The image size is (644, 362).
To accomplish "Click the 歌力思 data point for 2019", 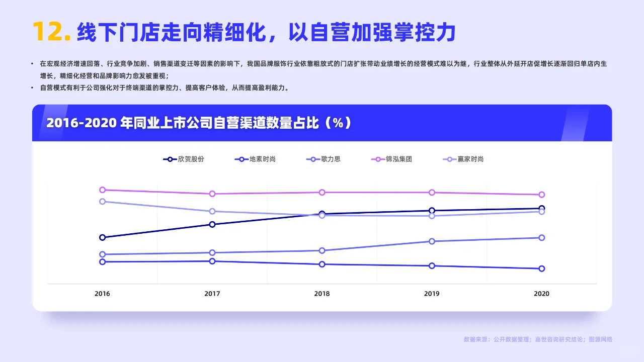I will coord(432,241).
